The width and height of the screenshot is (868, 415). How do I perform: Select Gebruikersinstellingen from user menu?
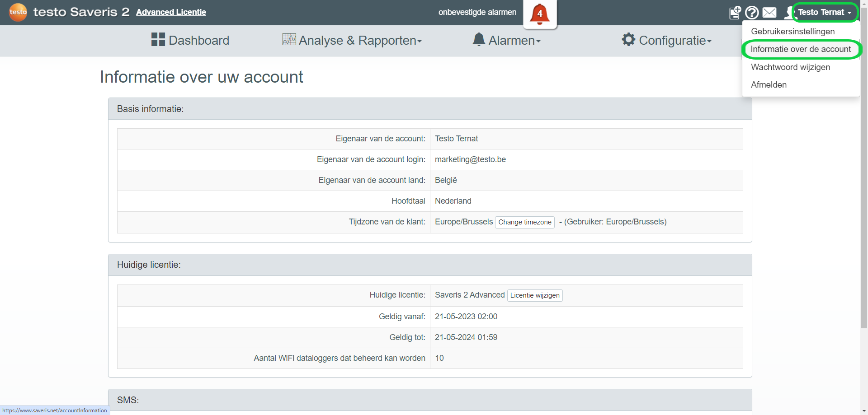click(793, 31)
